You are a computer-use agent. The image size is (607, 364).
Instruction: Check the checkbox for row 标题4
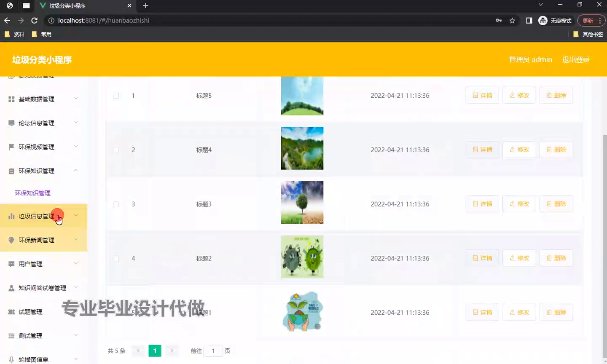click(116, 150)
